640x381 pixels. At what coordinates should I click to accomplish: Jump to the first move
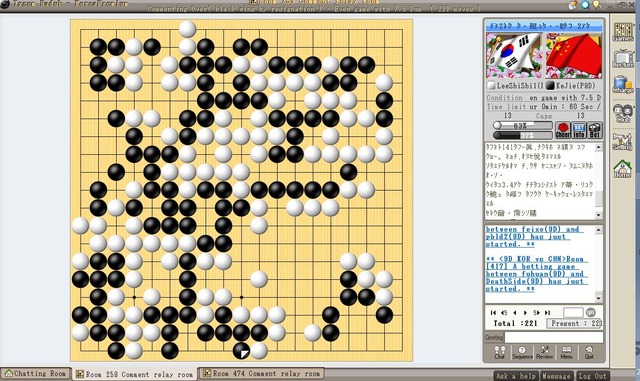[x=493, y=312]
